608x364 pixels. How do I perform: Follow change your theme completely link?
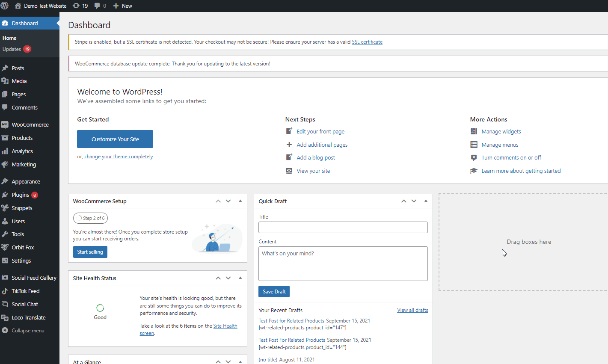119,157
